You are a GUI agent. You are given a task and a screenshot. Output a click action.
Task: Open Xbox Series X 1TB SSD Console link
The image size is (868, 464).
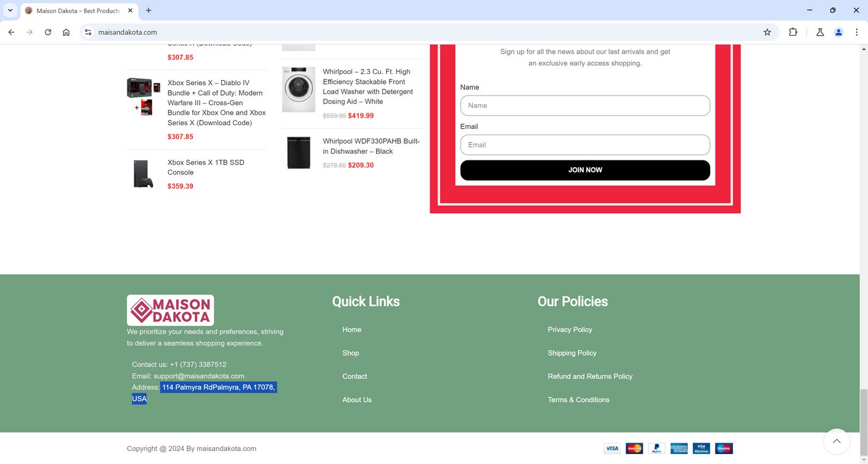click(206, 167)
